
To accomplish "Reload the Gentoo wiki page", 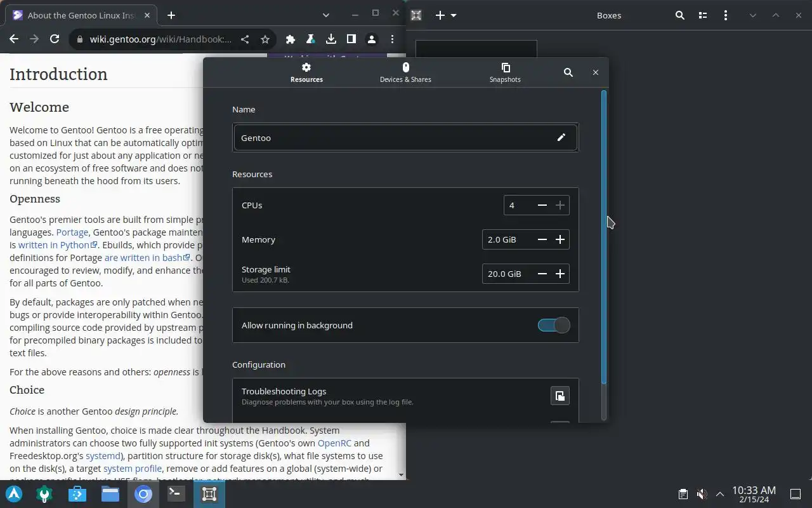I will (x=55, y=39).
